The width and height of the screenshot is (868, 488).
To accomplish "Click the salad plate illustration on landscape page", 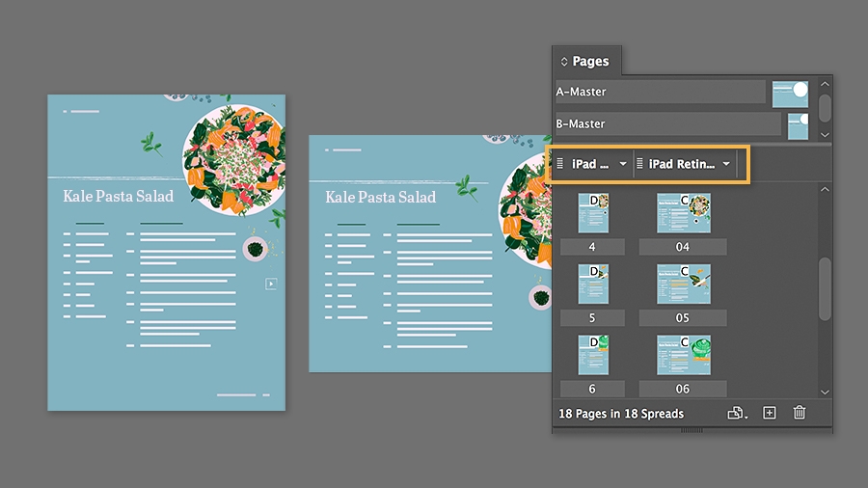I will tap(525, 210).
